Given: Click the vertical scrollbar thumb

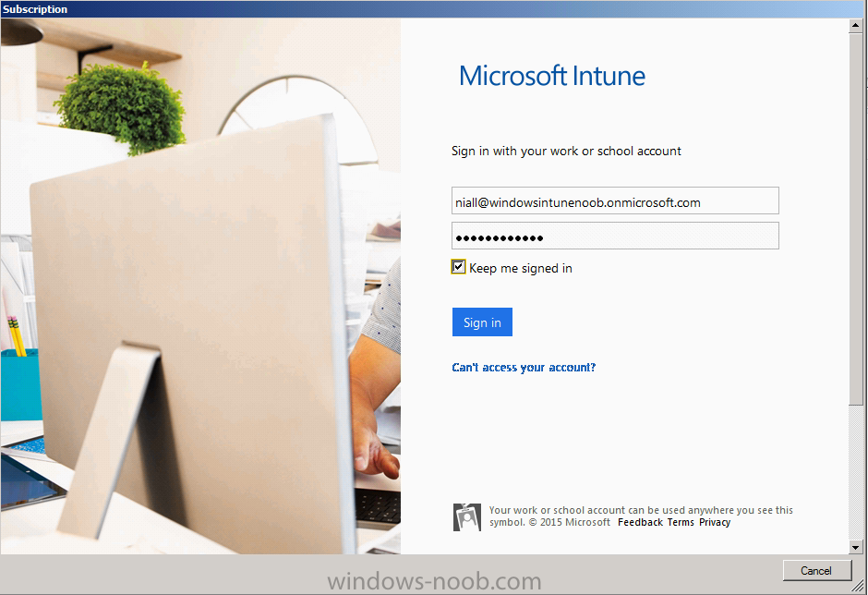Looking at the screenshot, I should pyautogui.click(x=855, y=219).
